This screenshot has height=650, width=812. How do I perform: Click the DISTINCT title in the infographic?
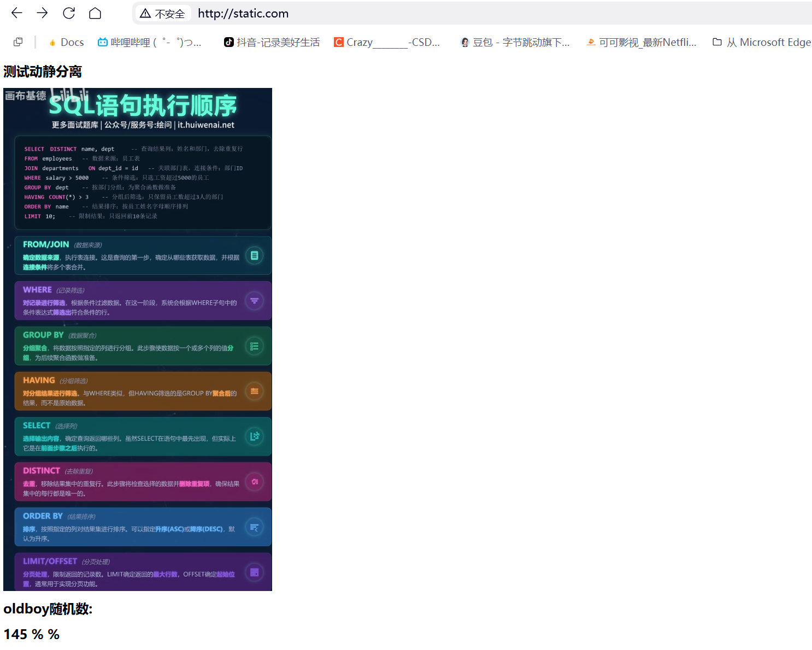pos(42,471)
